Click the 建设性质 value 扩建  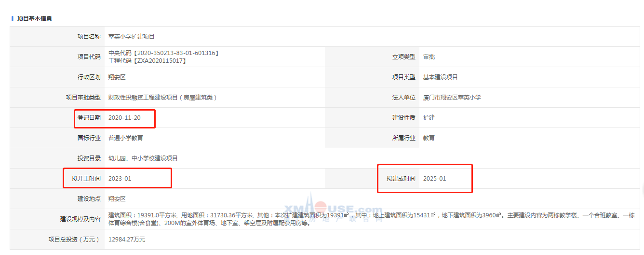(x=429, y=118)
